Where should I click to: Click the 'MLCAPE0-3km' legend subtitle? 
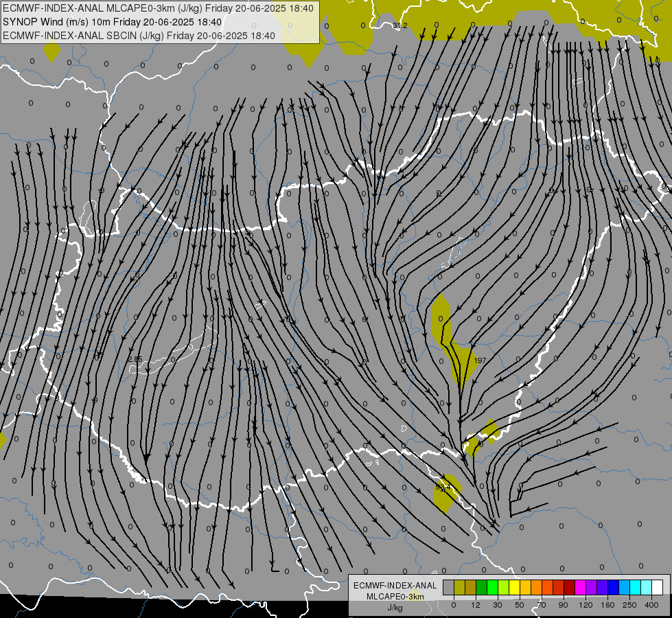pyautogui.click(x=395, y=597)
